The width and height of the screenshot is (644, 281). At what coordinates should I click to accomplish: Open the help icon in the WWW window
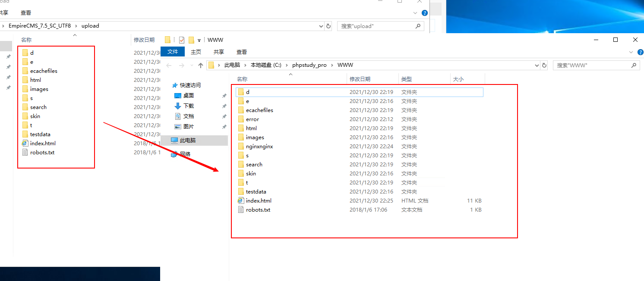point(641,52)
